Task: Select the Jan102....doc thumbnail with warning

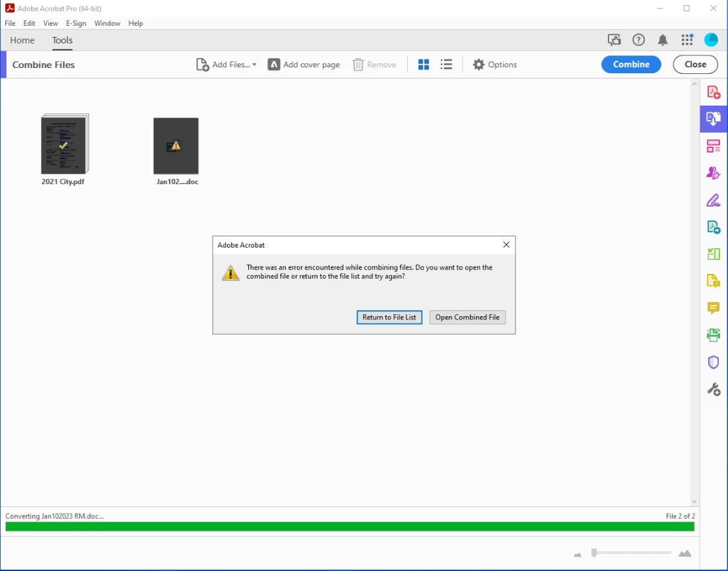Action: coord(176,146)
